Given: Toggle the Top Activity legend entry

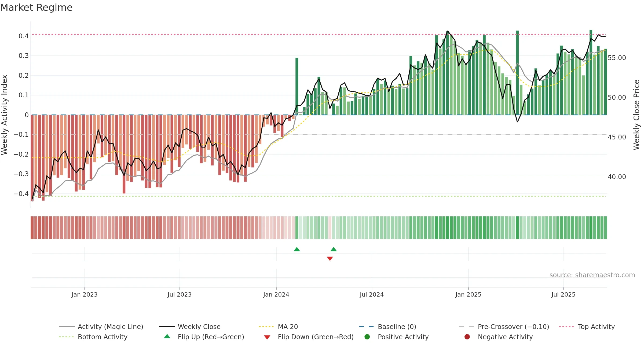Looking at the screenshot, I should coord(587,327).
